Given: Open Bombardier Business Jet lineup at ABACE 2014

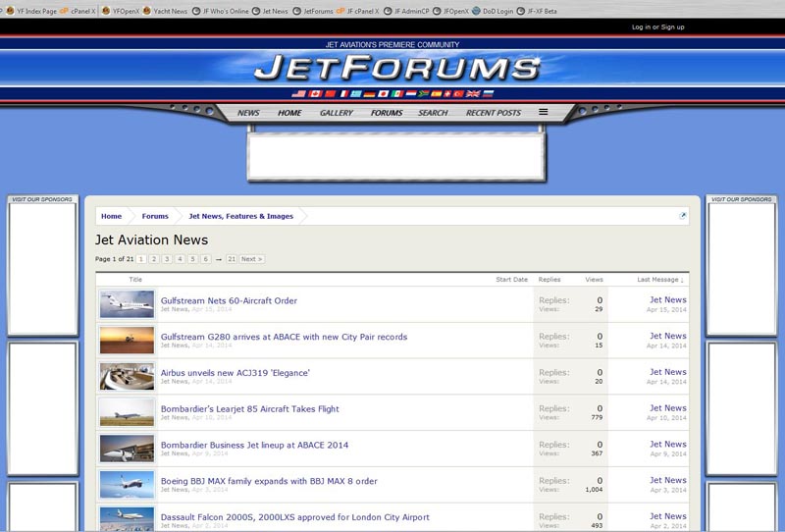Looking at the screenshot, I should click(254, 445).
